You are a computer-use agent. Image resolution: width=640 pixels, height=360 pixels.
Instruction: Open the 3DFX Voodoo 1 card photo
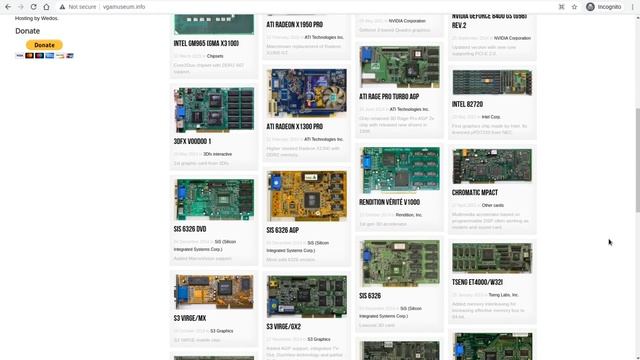click(214, 110)
